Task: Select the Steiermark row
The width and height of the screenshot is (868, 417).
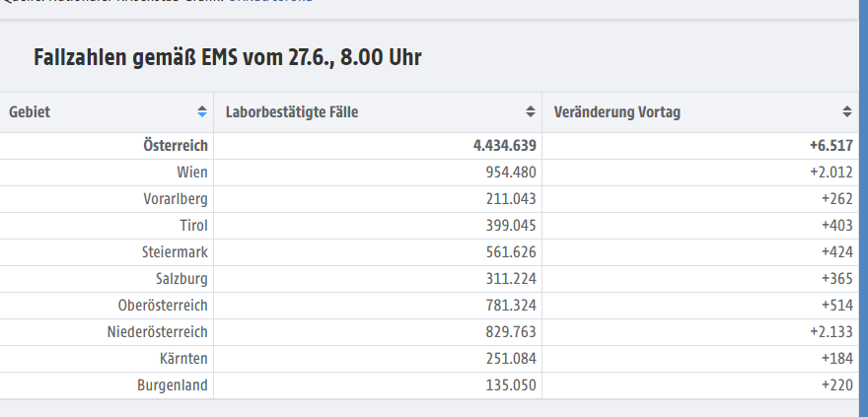Action: (429, 252)
